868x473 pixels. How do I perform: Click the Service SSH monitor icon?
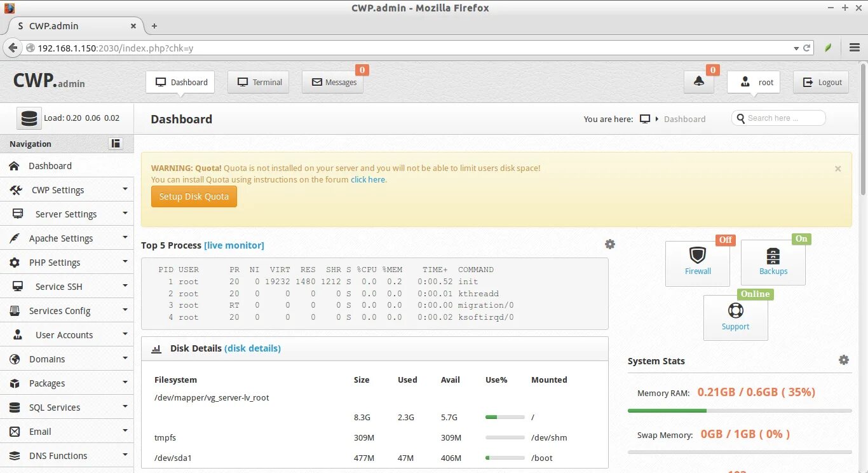click(18, 287)
